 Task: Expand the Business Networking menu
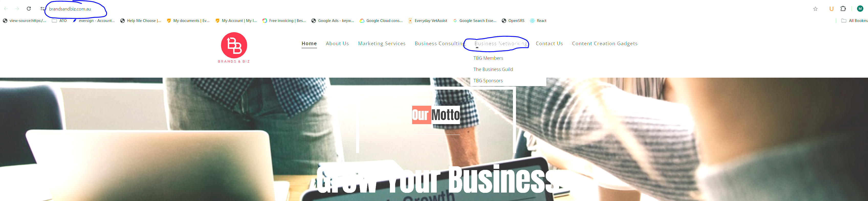(x=500, y=43)
